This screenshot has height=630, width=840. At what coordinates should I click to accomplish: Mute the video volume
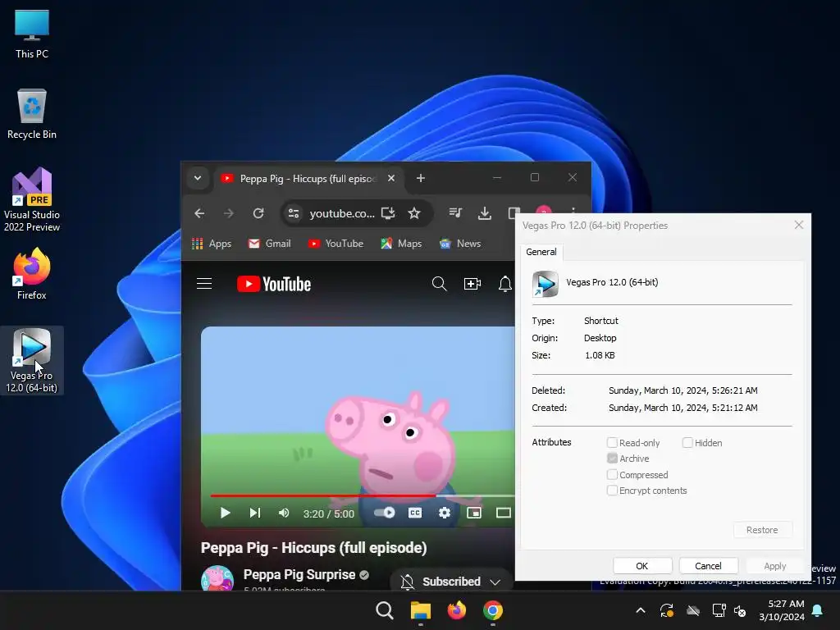pyautogui.click(x=284, y=513)
